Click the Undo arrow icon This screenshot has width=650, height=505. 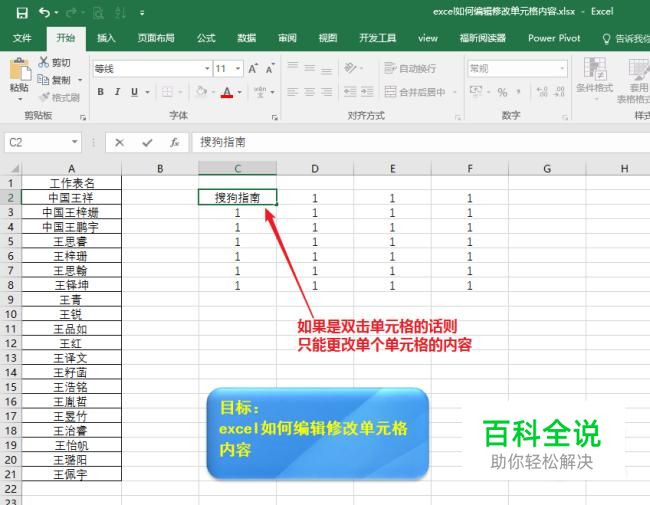44,12
